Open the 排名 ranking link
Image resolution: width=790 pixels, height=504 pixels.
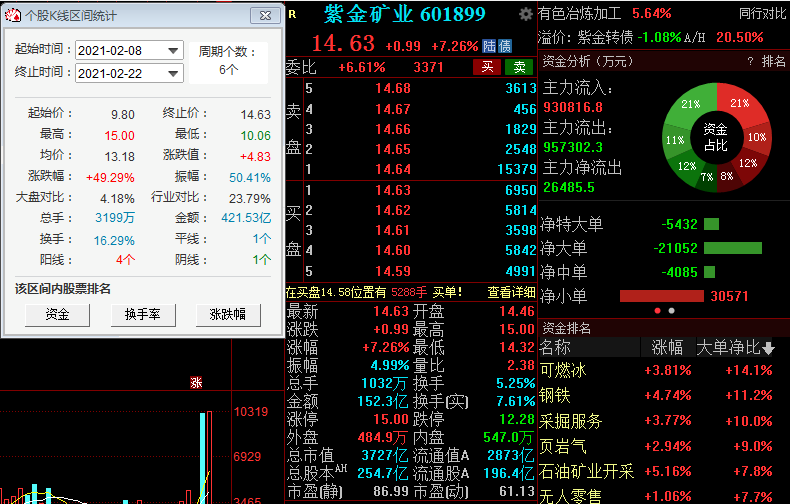(773, 61)
